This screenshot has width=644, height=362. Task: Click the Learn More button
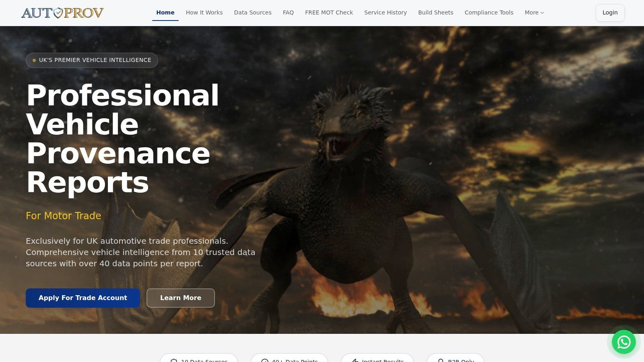[x=181, y=298]
